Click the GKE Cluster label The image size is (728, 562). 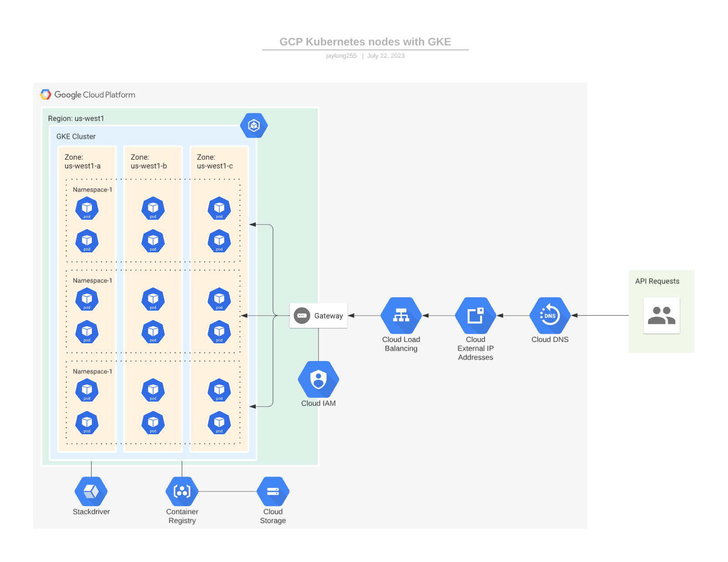[76, 136]
